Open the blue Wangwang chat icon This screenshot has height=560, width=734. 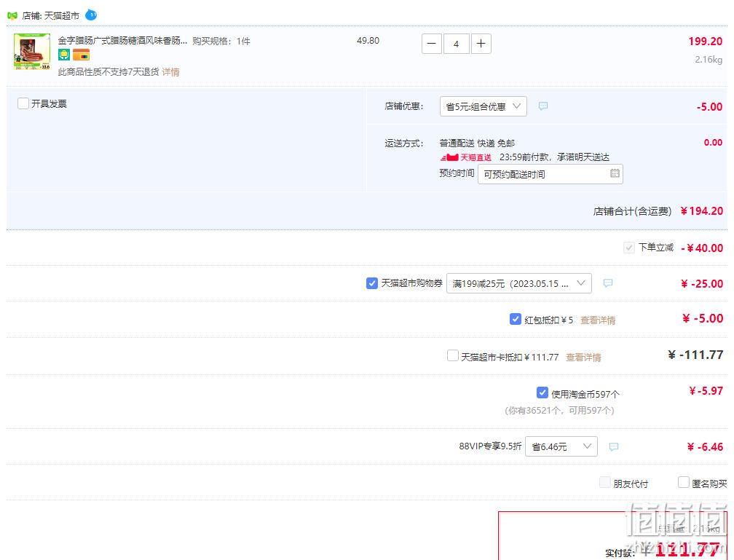coord(91,15)
